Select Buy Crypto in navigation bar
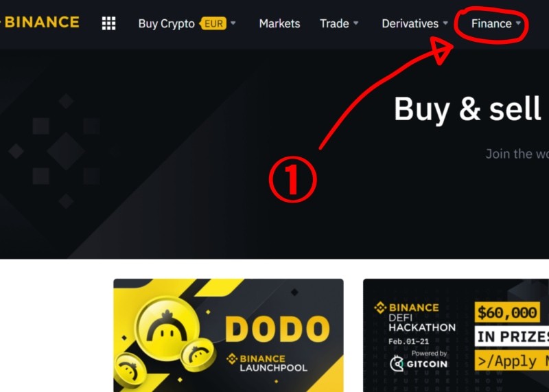 point(166,24)
